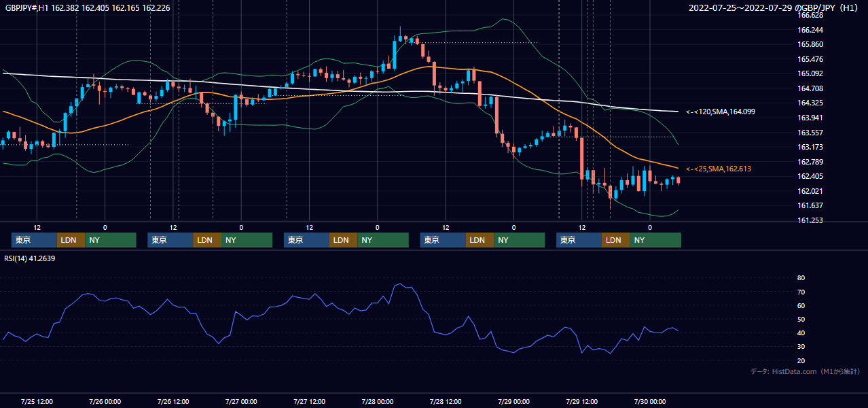Select the 7/30 00:00 time axis label
This screenshot has height=408, width=868.
coord(650,401)
